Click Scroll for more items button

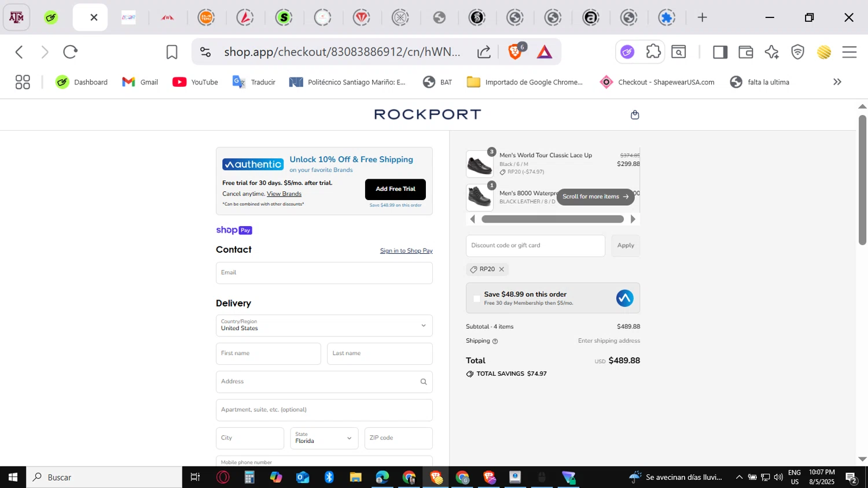[595, 197]
